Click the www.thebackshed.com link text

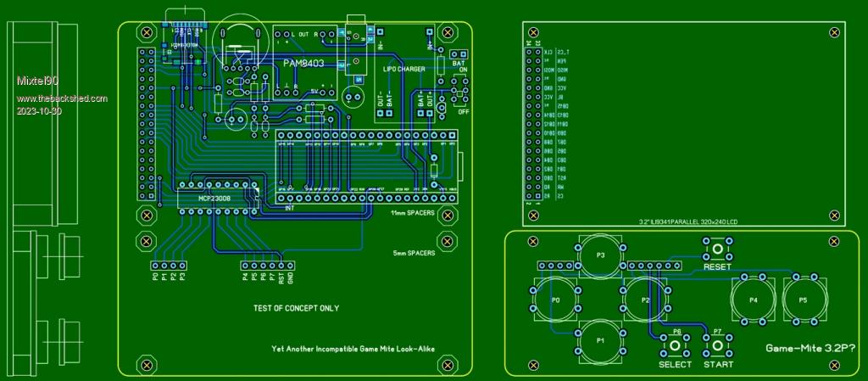(x=62, y=98)
